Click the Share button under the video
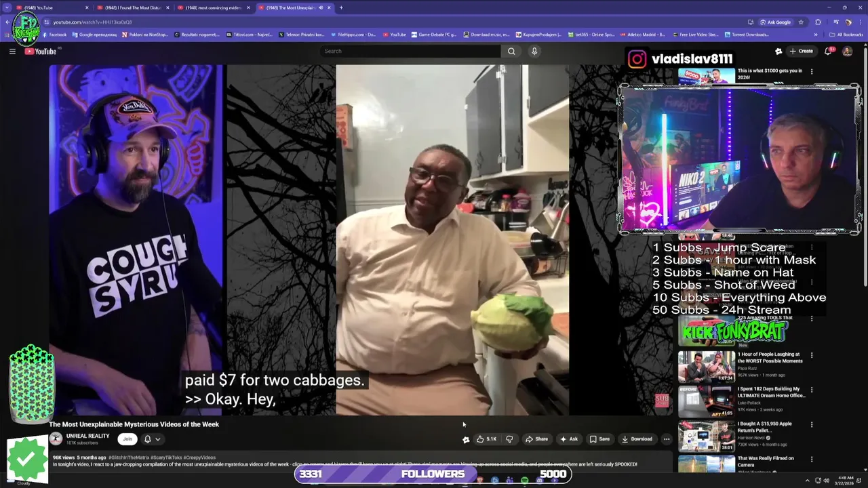This screenshot has width=868, height=488. [536, 439]
